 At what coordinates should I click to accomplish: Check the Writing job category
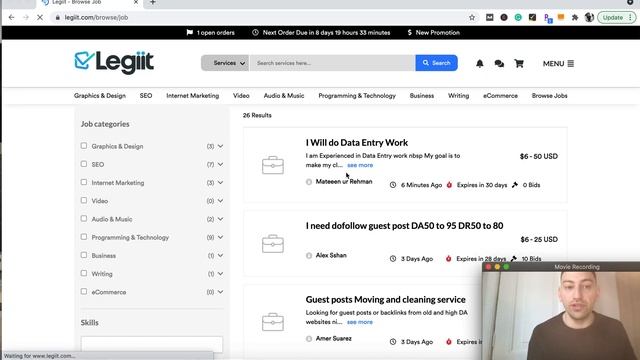[84, 273]
